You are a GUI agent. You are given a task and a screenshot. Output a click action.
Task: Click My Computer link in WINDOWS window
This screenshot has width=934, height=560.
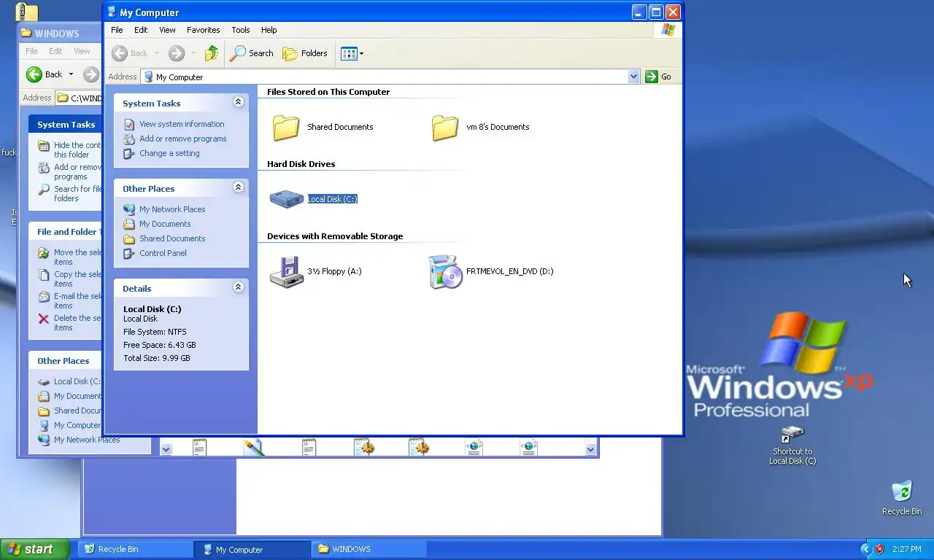coord(77,425)
